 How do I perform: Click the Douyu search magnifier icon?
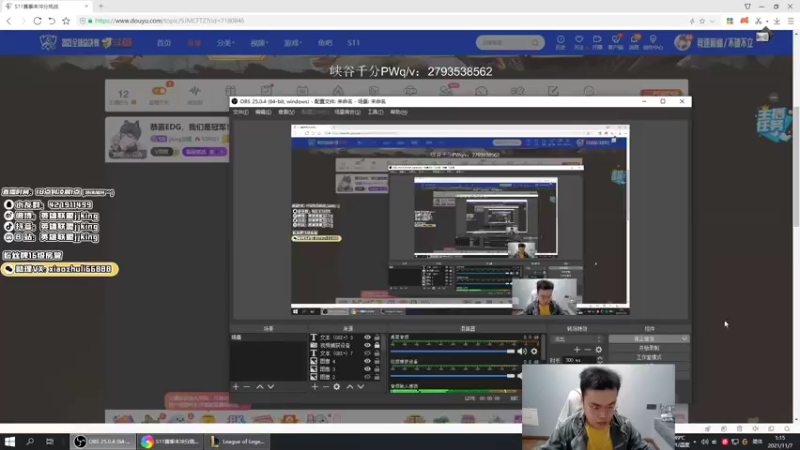(x=535, y=43)
